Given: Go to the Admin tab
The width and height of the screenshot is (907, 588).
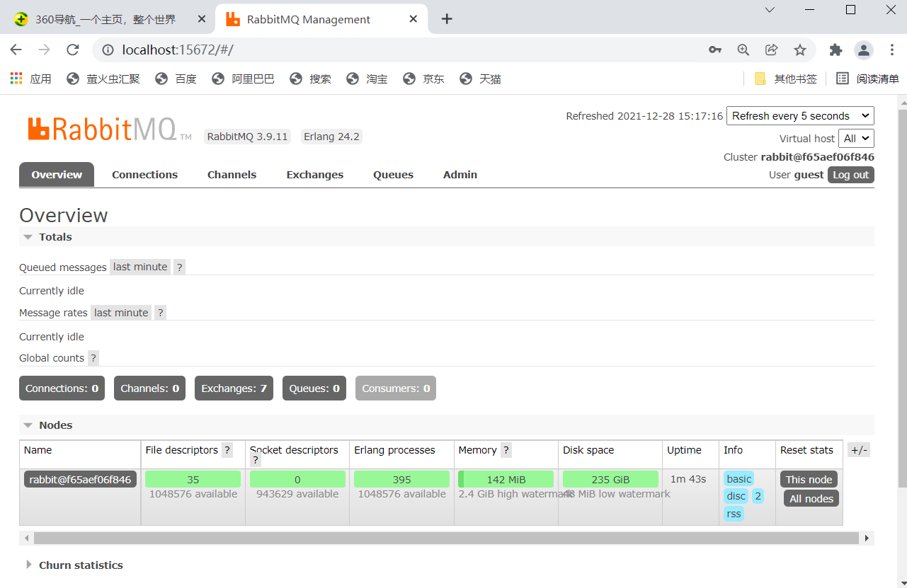Looking at the screenshot, I should tap(460, 175).
